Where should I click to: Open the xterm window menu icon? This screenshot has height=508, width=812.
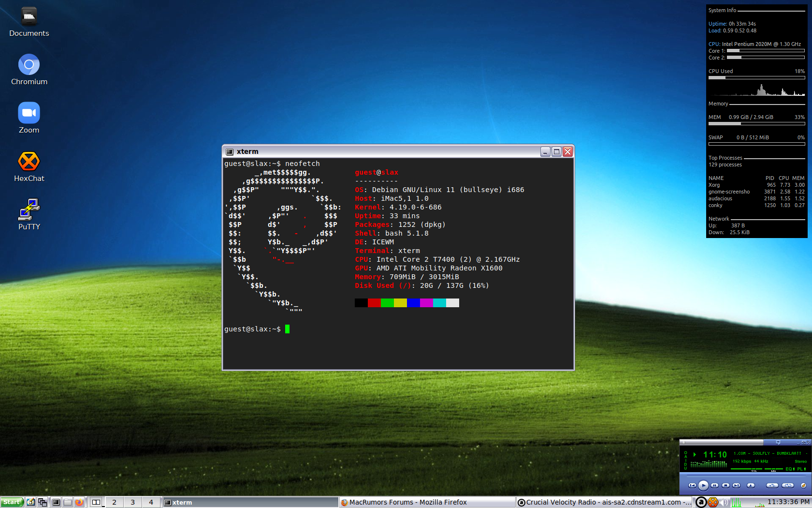click(230, 152)
